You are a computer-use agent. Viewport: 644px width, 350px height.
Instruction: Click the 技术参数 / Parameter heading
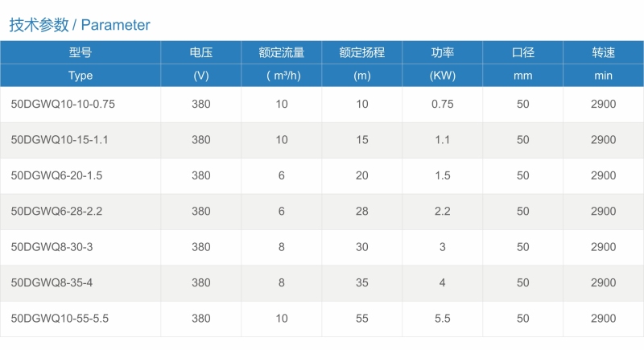pos(80,25)
